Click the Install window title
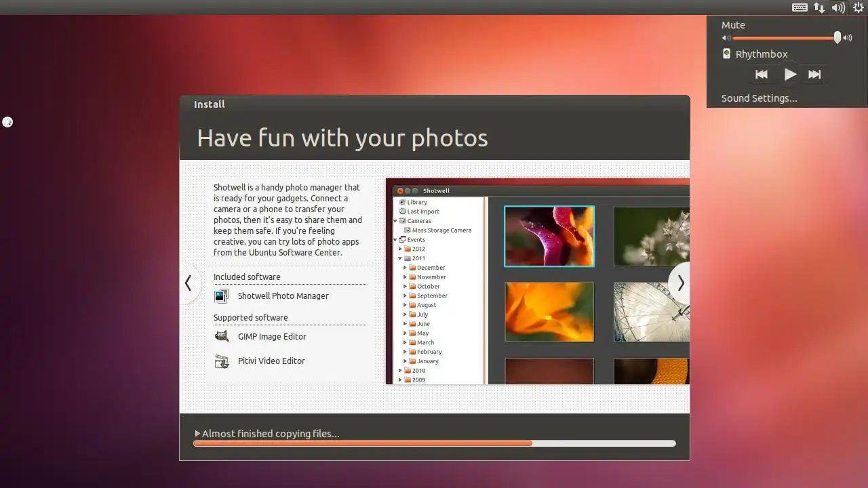This screenshot has height=488, width=868. [210, 104]
